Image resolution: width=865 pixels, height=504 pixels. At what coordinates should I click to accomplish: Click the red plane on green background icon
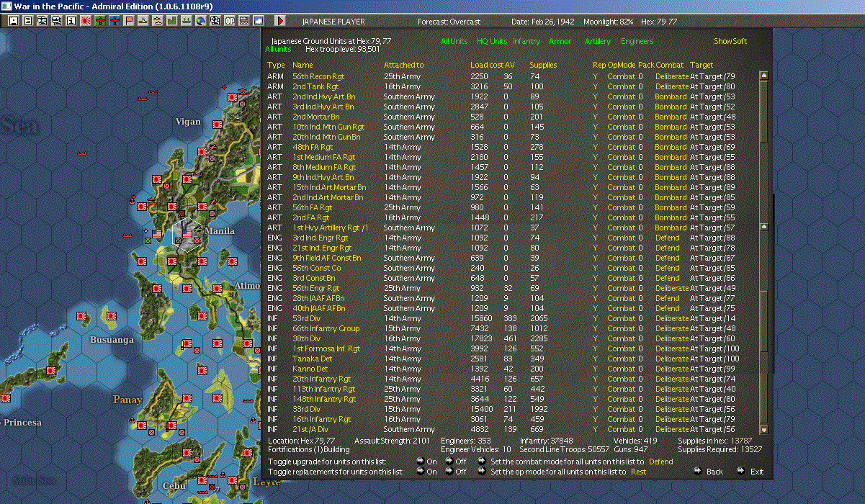click(x=100, y=21)
